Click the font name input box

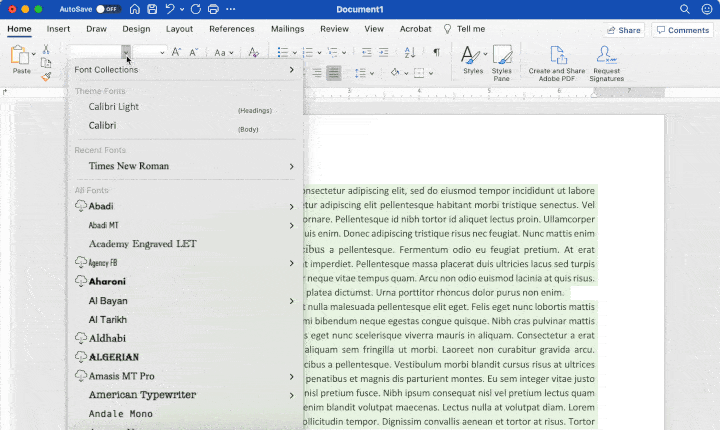click(95, 53)
